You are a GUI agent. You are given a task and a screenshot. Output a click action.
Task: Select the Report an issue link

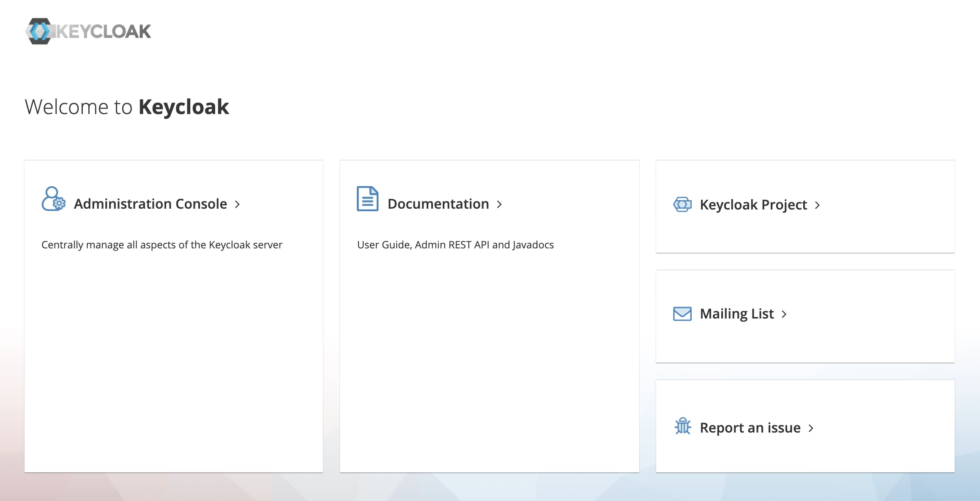750,428
